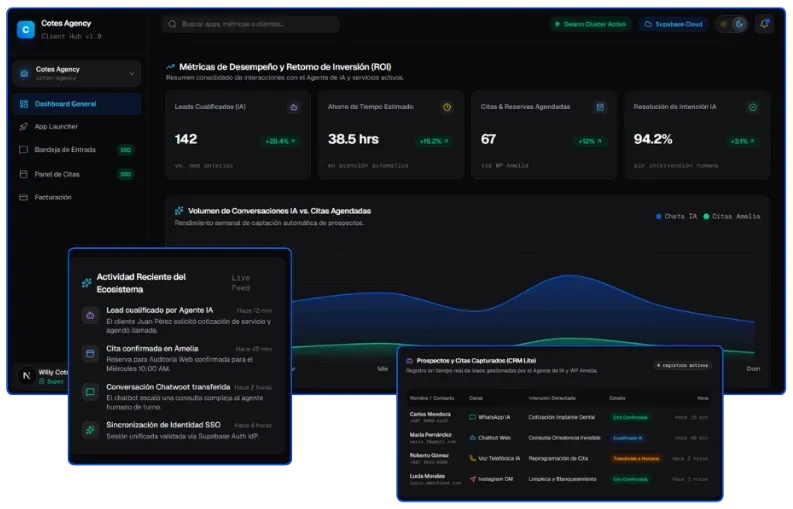Click the +12% trend badge

[590, 141]
